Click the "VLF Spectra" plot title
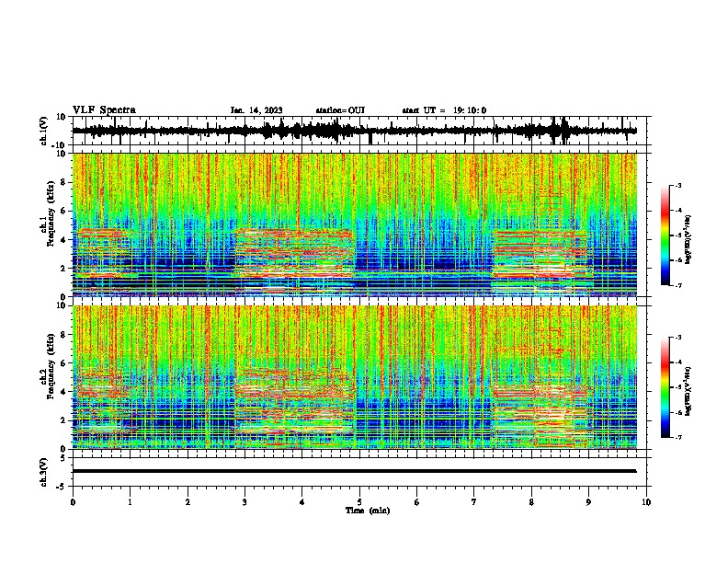Viewport: 728px width, 563px height. [x=104, y=110]
